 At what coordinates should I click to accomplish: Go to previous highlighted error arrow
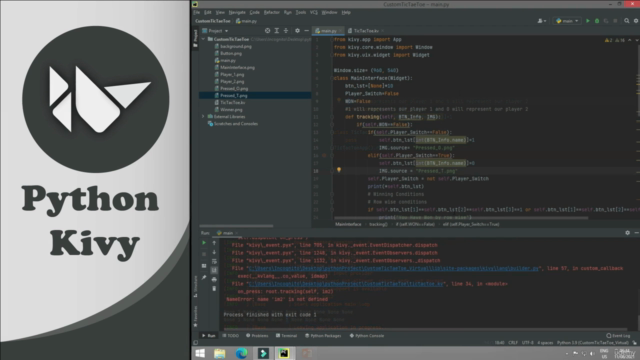(x=629, y=40)
